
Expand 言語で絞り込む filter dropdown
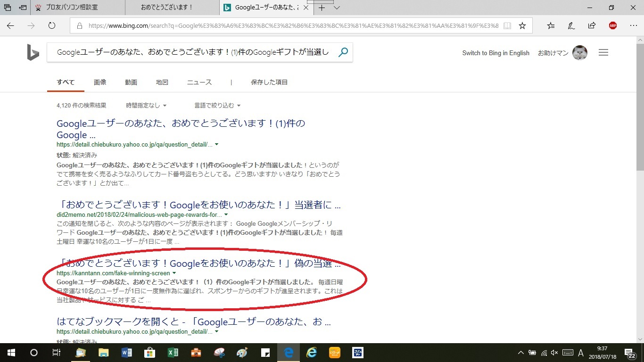pos(218,106)
